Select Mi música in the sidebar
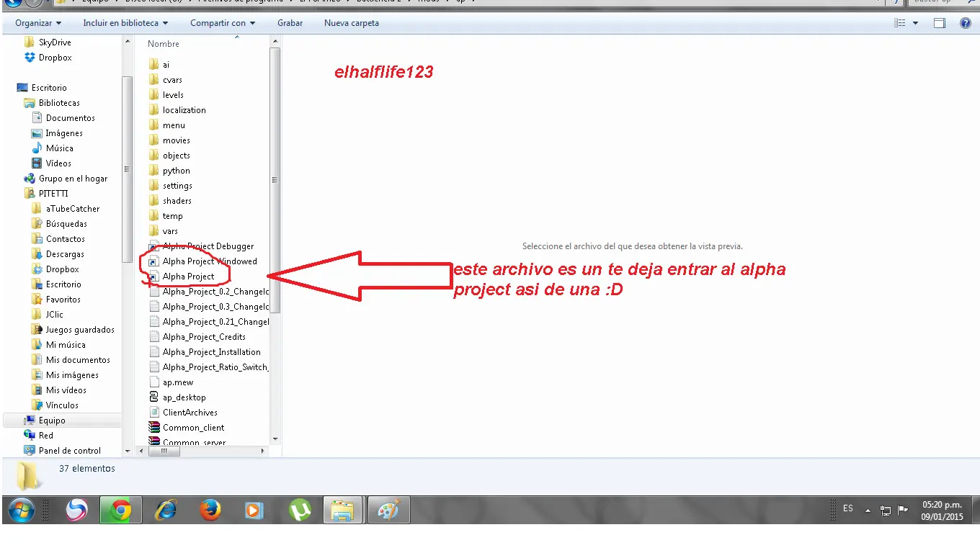Image resolution: width=980 pixels, height=553 pixels. click(x=66, y=345)
